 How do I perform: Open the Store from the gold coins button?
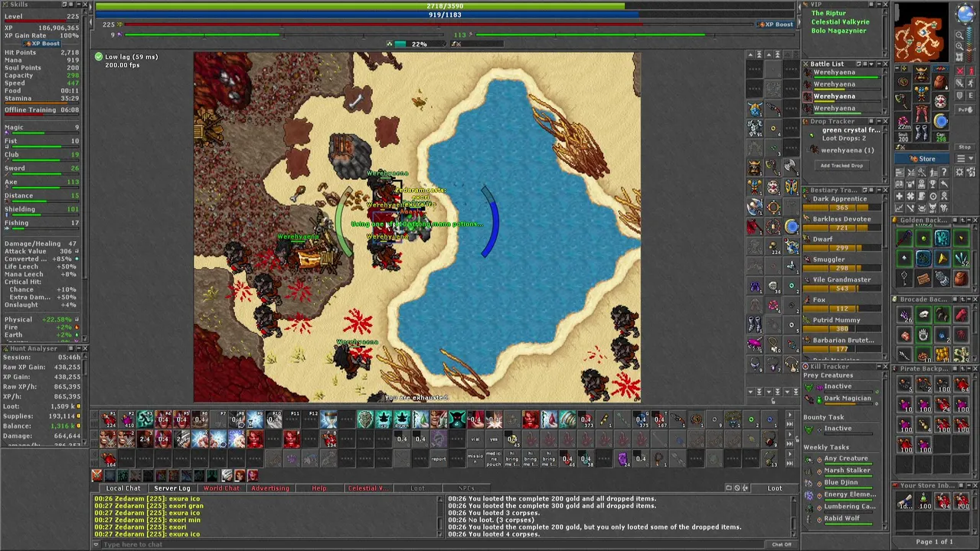click(922, 158)
